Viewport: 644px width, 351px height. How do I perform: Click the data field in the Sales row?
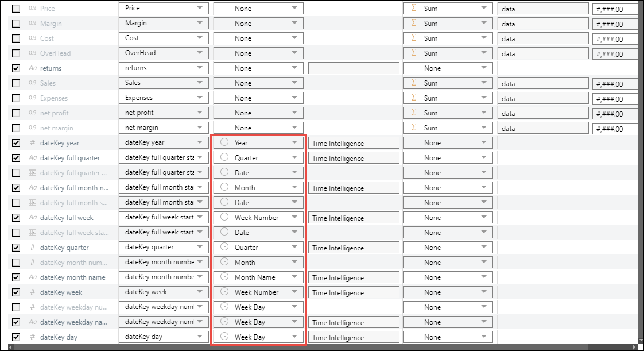543,83
